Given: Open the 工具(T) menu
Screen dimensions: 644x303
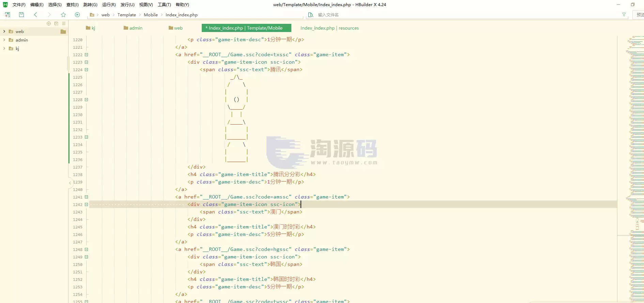Looking at the screenshot, I should (x=164, y=5).
